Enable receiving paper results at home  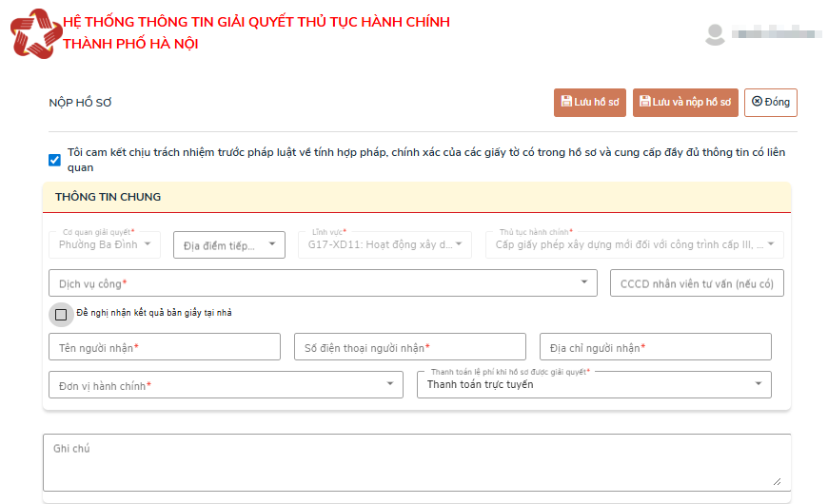coord(61,315)
